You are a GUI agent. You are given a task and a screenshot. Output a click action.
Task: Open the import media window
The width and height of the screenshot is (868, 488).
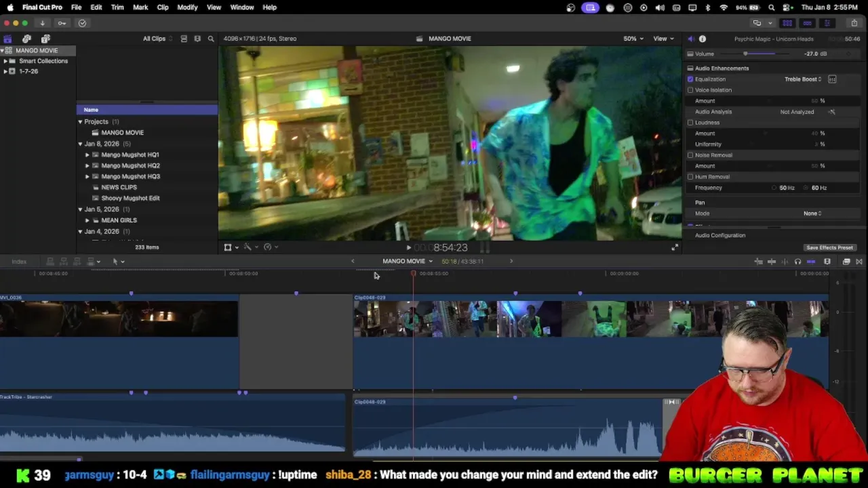coord(42,23)
